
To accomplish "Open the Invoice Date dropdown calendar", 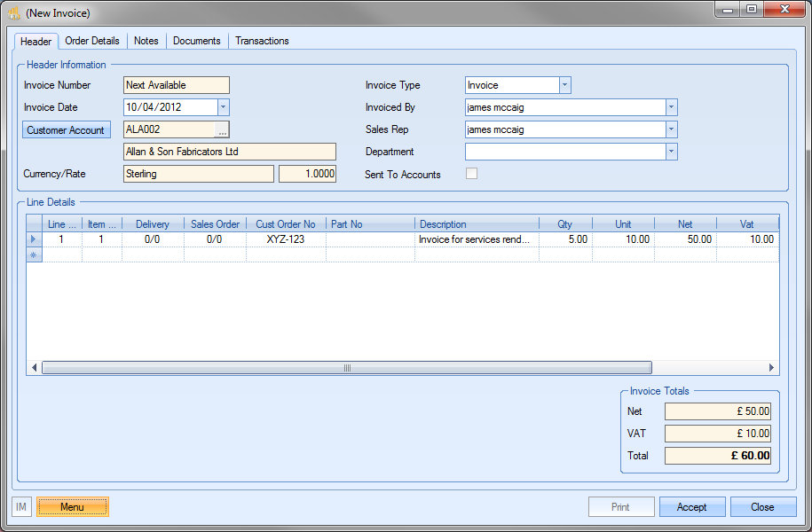I will [x=223, y=107].
